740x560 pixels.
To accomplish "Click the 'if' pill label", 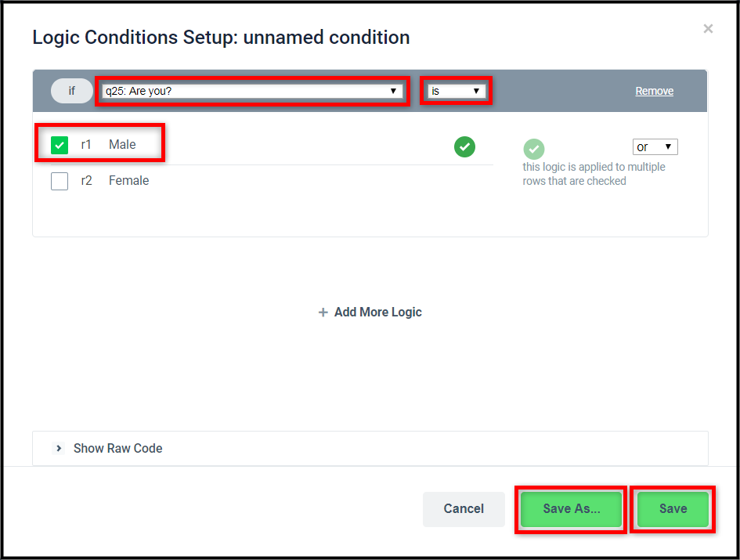I will (72, 91).
